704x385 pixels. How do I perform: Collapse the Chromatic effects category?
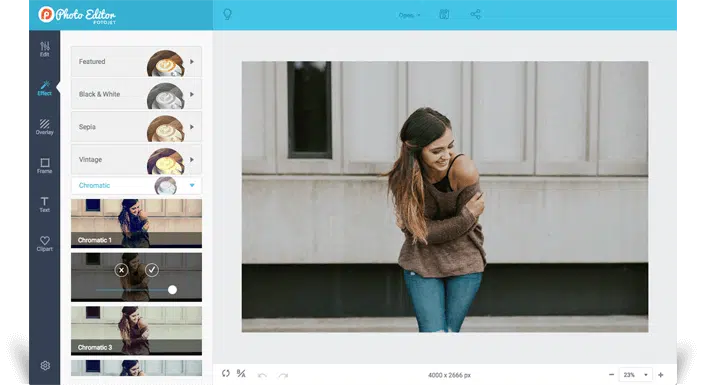point(136,186)
